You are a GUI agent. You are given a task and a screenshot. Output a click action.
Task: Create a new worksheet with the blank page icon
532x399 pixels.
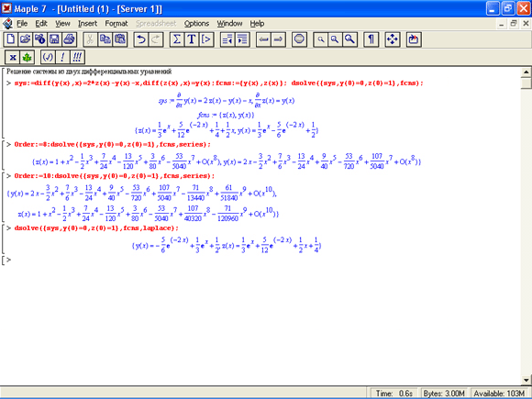click(10, 39)
